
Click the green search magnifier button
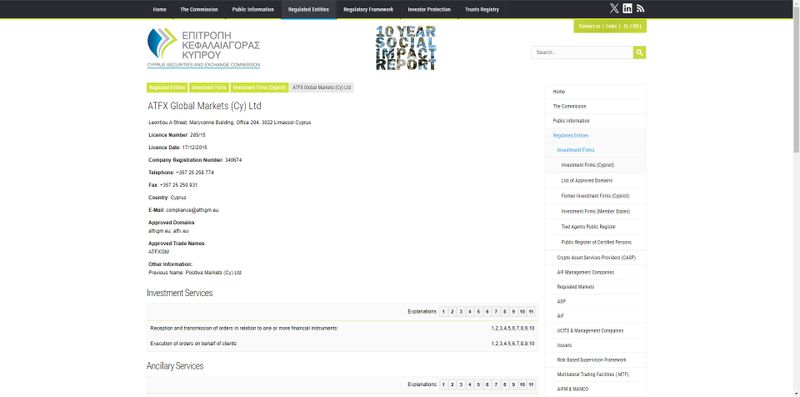click(639, 53)
